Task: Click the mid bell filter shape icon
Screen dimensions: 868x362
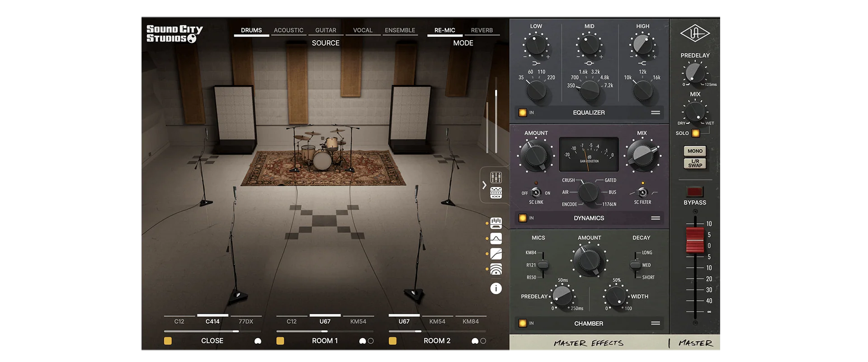Action: (x=589, y=63)
